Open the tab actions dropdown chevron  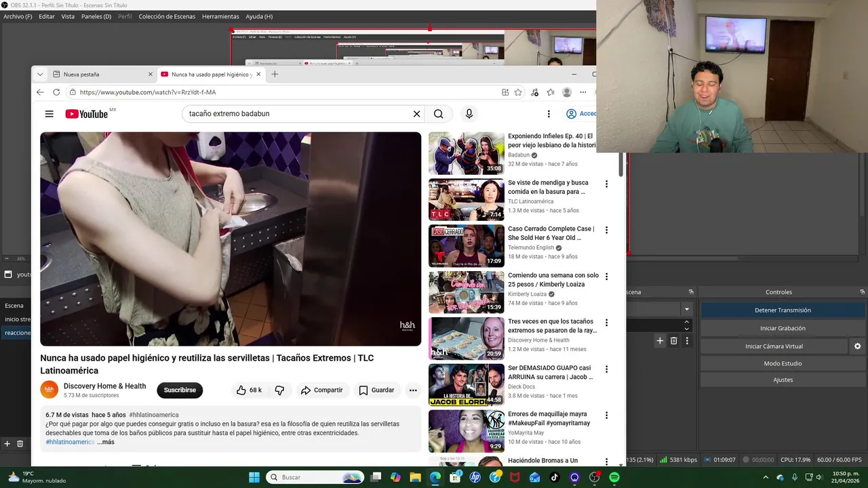click(x=40, y=75)
